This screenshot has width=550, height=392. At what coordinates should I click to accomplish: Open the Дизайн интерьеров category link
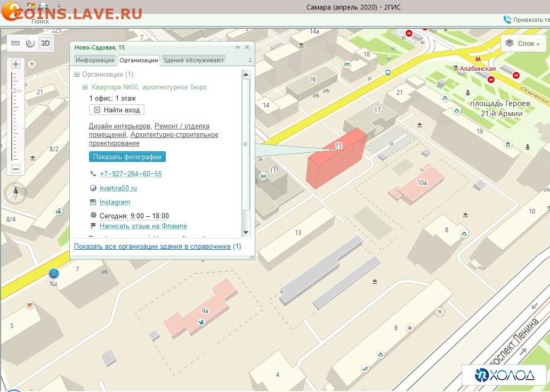pyautogui.click(x=119, y=126)
